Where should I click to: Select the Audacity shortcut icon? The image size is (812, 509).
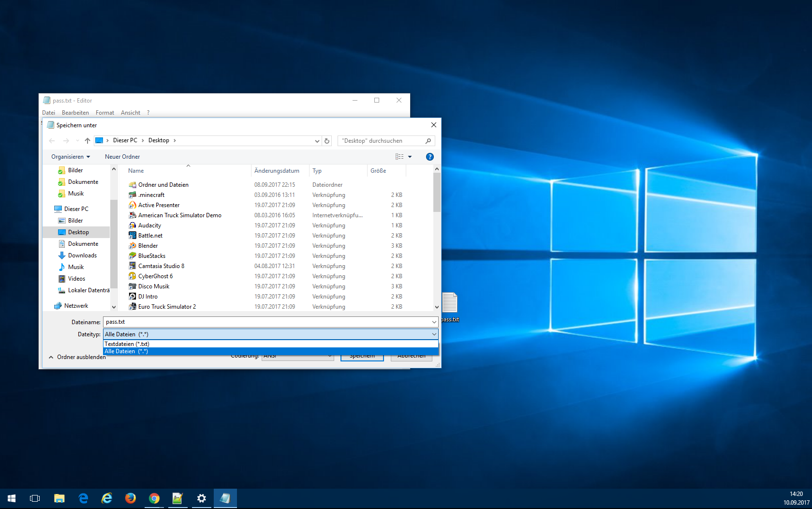[x=132, y=225]
